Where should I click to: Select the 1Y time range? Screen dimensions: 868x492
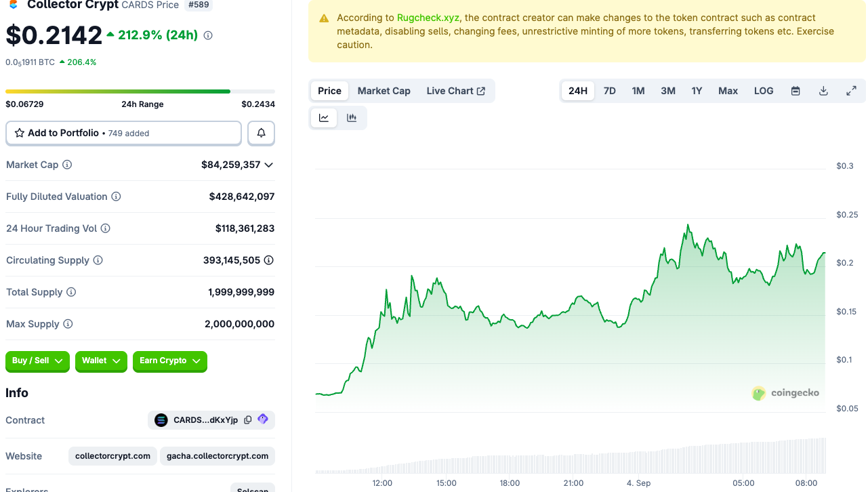[x=697, y=91]
